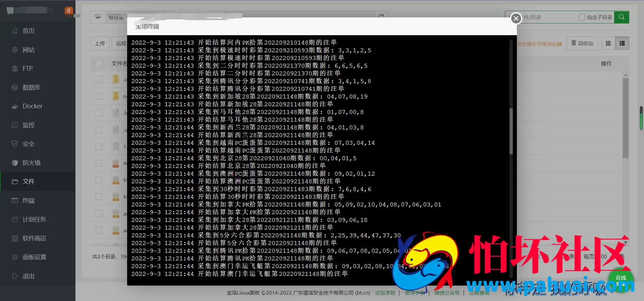Click the terminal output scrollbar
This screenshot has width=644, height=301.
(511, 131)
